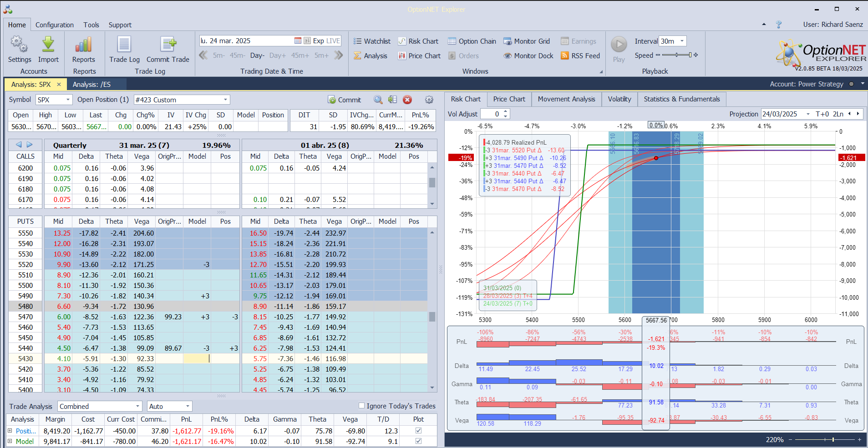Step forward with the double right chevron

pyautogui.click(x=338, y=55)
